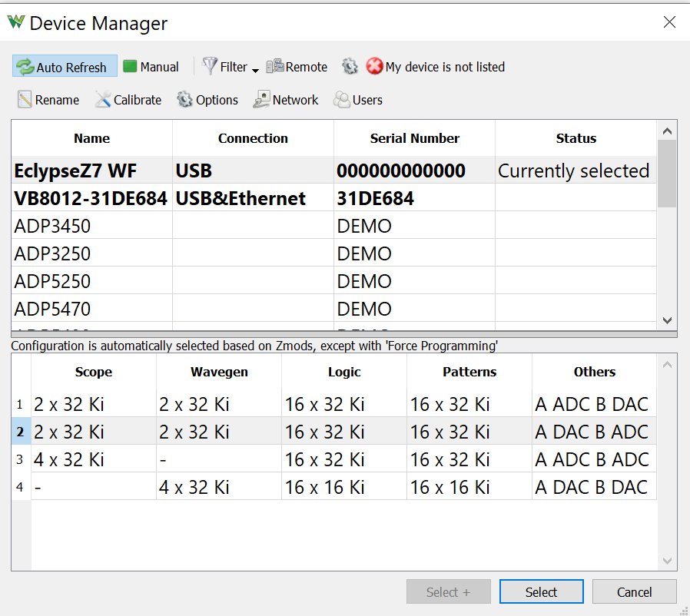Click the A ADC B ADC configuration cell
The width and height of the screenshot is (690, 616).
pyautogui.click(x=594, y=459)
